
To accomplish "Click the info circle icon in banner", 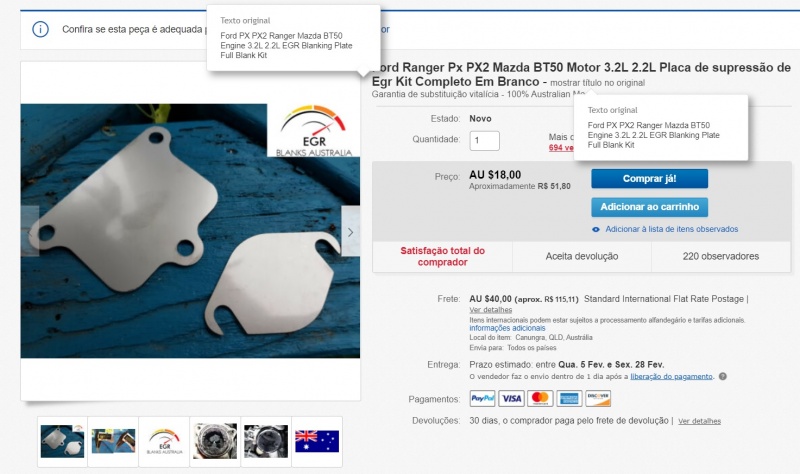I will coord(40,30).
